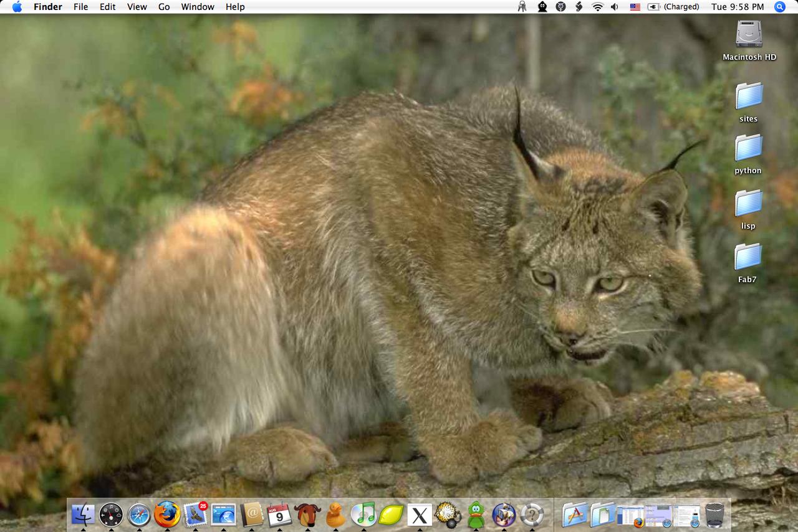Open the Help menu
Screen dimensions: 798x532
click(235, 7)
